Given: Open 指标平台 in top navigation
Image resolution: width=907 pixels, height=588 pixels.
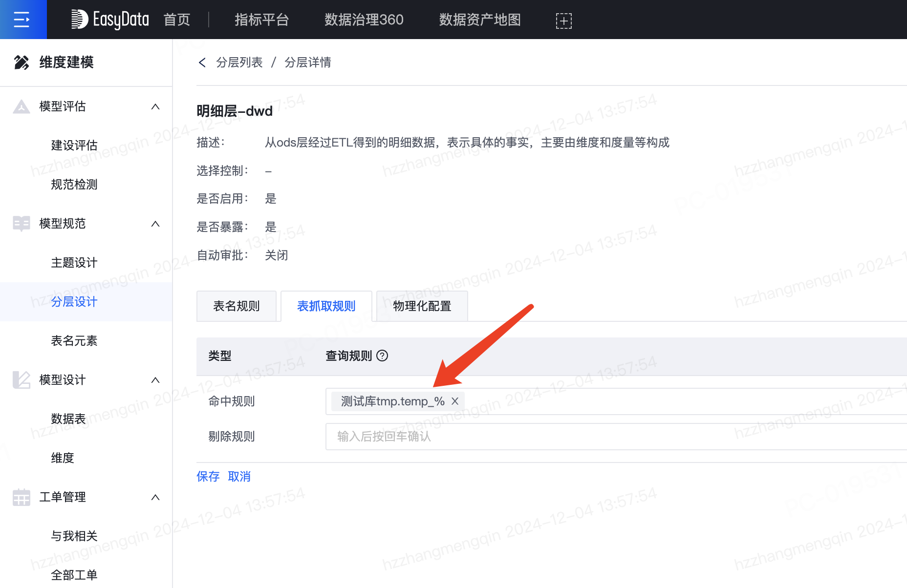Looking at the screenshot, I should point(262,20).
